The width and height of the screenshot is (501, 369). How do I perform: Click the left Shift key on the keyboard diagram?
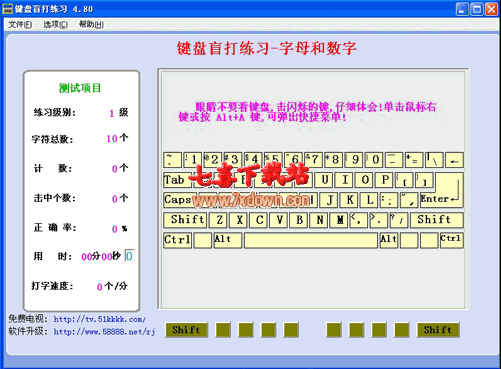pyautogui.click(x=185, y=220)
